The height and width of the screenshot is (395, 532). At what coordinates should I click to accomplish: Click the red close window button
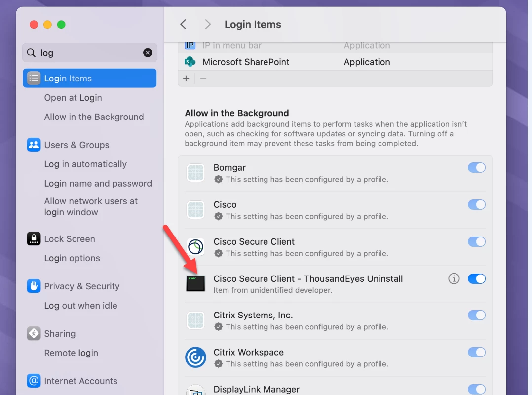click(34, 24)
